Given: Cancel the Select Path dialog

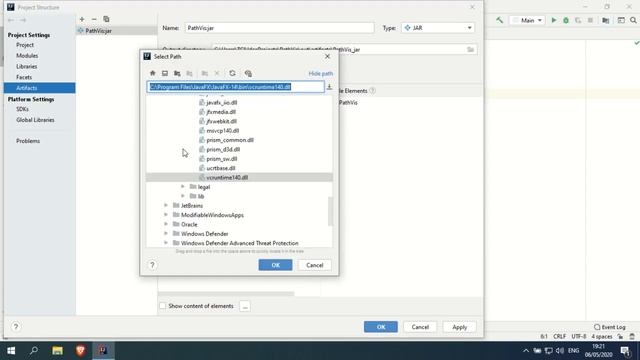Looking at the screenshot, I should (315, 265).
